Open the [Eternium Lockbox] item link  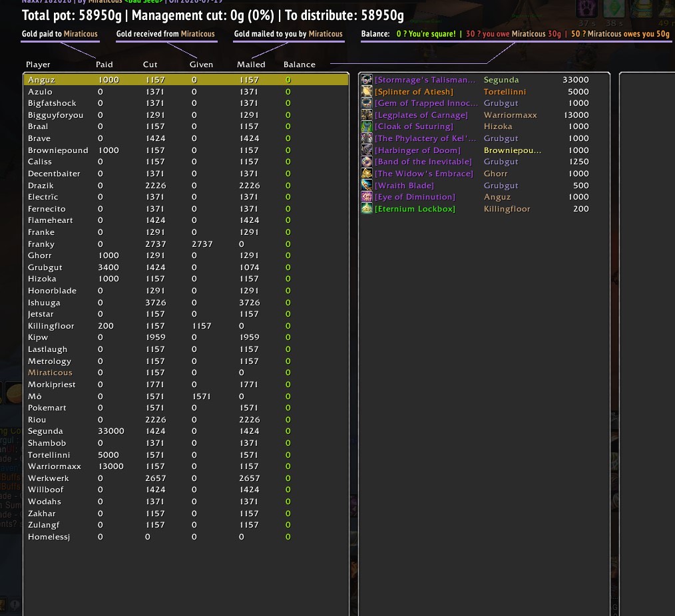pos(415,209)
